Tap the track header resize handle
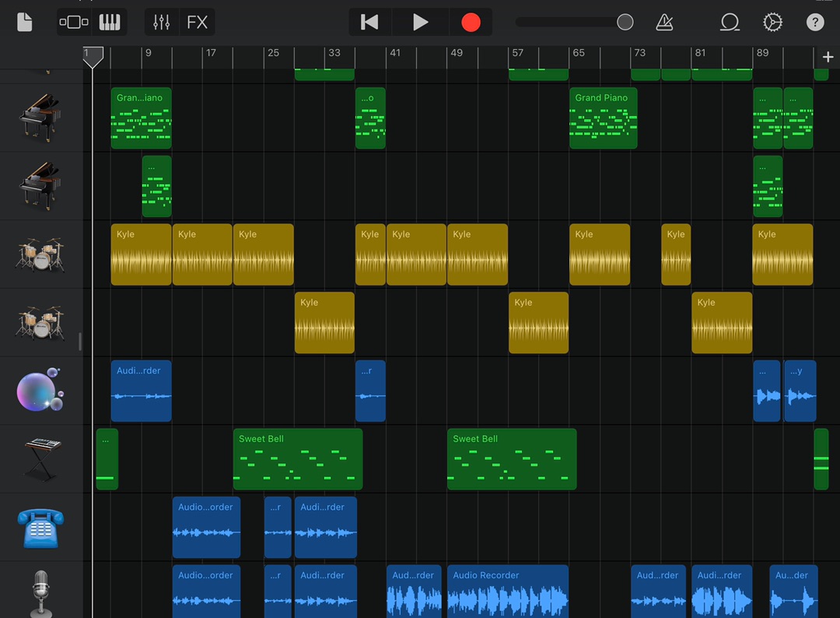This screenshot has width=840, height=618. pos(80,342)
